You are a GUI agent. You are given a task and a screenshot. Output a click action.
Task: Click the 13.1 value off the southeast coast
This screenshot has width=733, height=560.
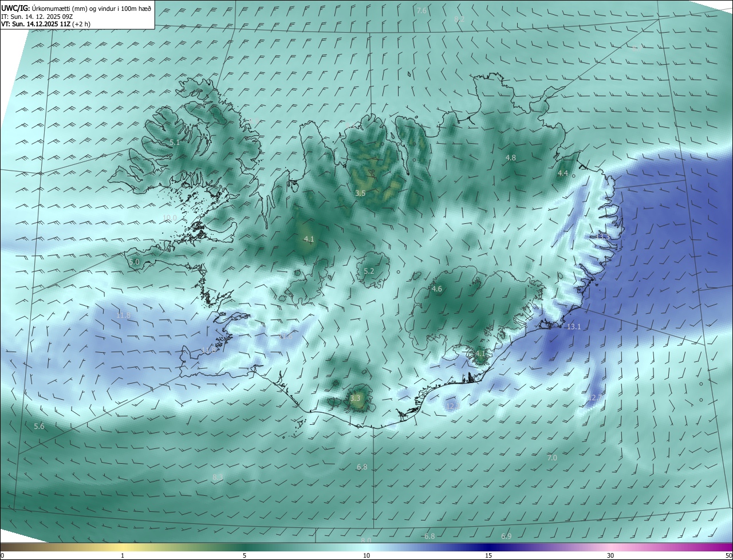pos(574,326)
